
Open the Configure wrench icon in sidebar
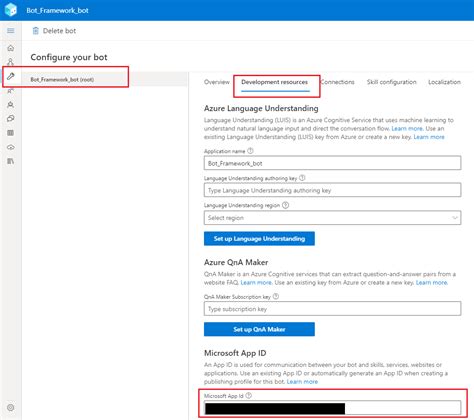click(11, 76)
